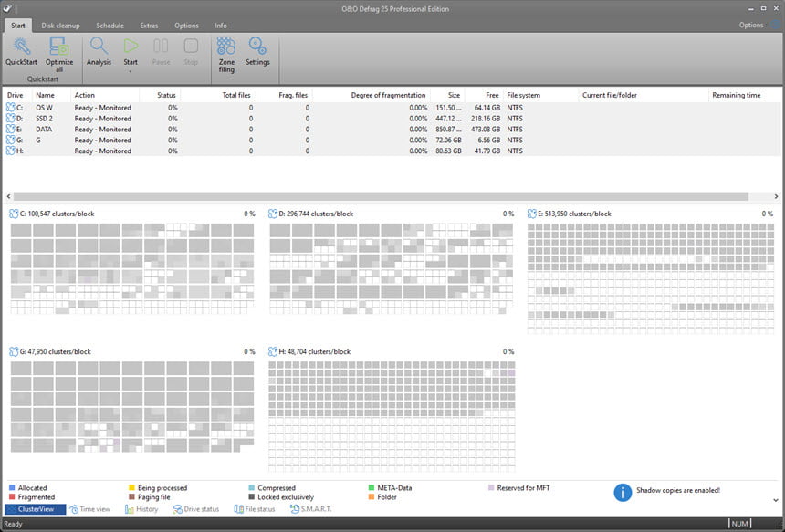
Task: Open the Schedule tab
Action: (110, 26)
